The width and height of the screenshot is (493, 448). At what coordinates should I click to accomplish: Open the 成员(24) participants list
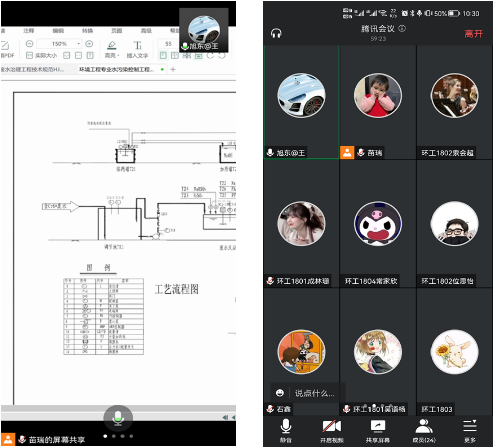tap(424, 431)
